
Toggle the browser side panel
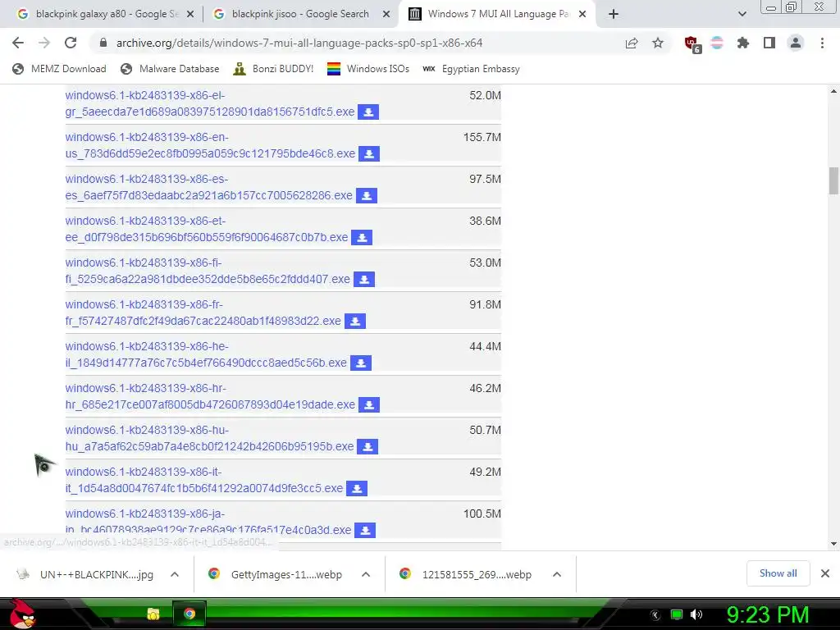pyautogui.click(x=769, y=43)
